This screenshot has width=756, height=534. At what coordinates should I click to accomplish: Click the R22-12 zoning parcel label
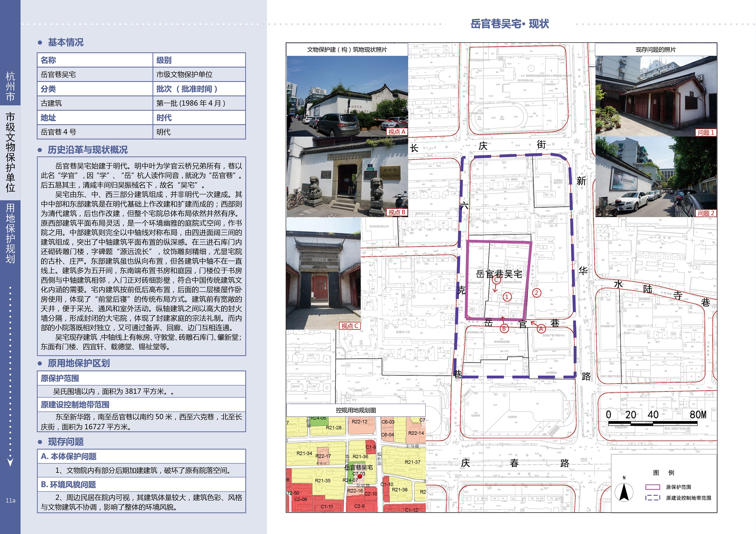click(x=359, y=421)
